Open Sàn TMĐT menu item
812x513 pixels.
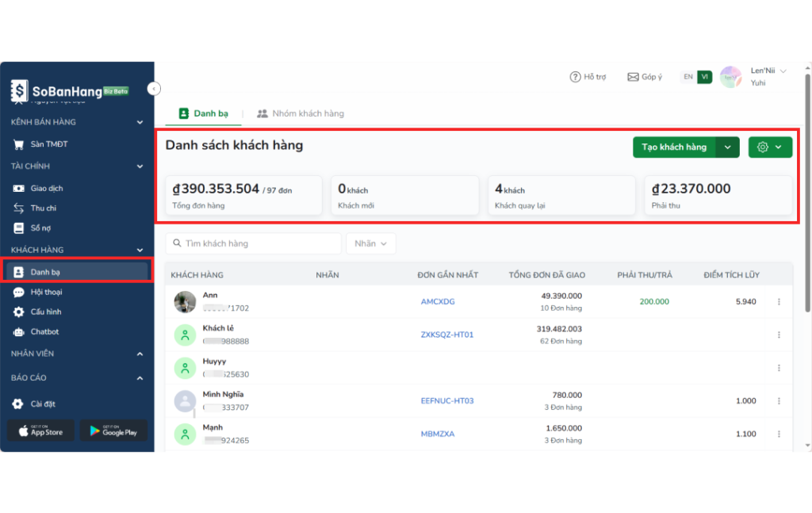pos(77,144)
